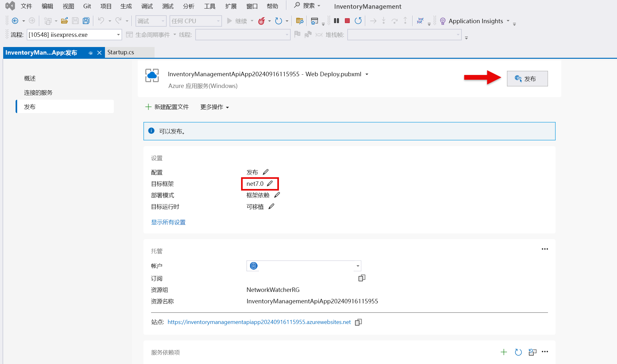Click the 发布 publish button
Image resolution: width=617 pixels, height=364 pixels.
tap(527, 78)
